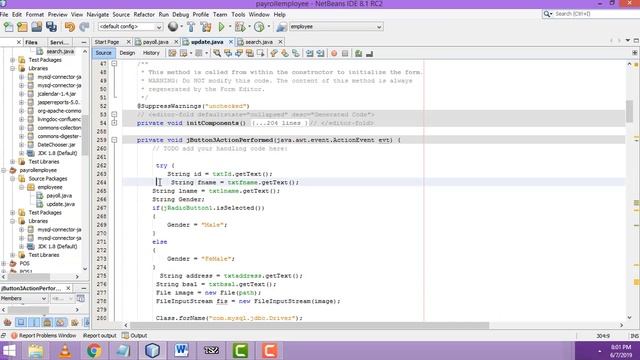Switch to the search.java tab
640x360 pixels.
pyautogui.click(x=259, y=42)
